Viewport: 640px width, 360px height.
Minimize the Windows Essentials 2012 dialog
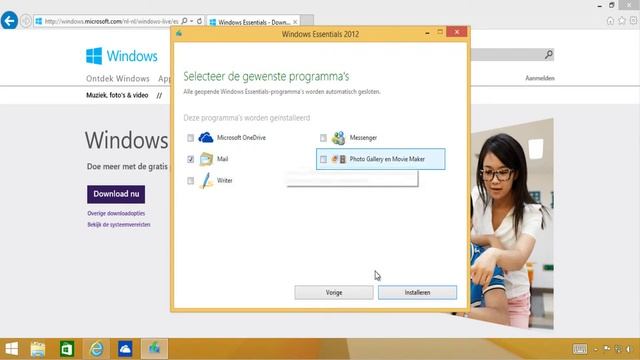[x=427, y=33]
